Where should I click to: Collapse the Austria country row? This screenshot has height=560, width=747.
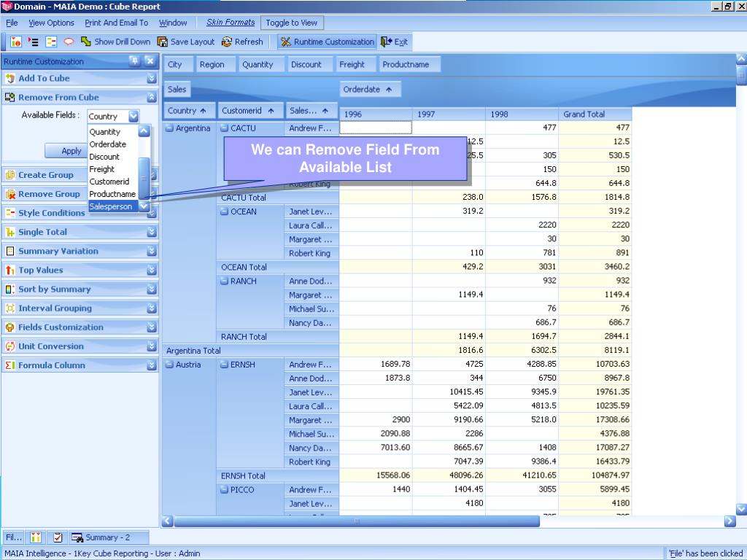169,365
